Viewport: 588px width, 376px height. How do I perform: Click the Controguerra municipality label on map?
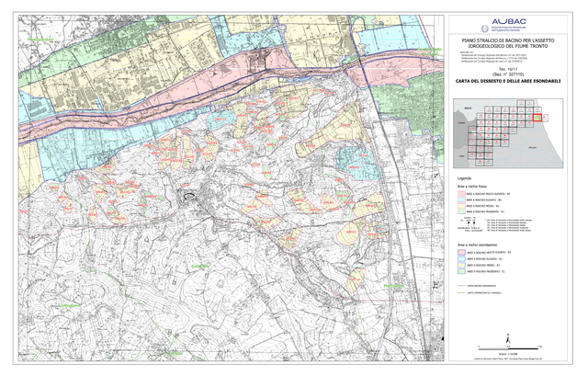[x=70, y=306]
